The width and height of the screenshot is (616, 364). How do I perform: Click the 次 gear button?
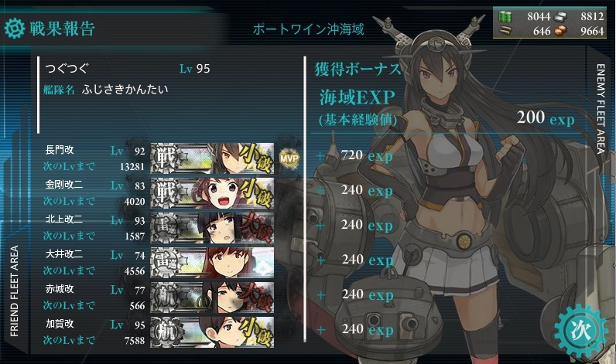tap(580, 331)
